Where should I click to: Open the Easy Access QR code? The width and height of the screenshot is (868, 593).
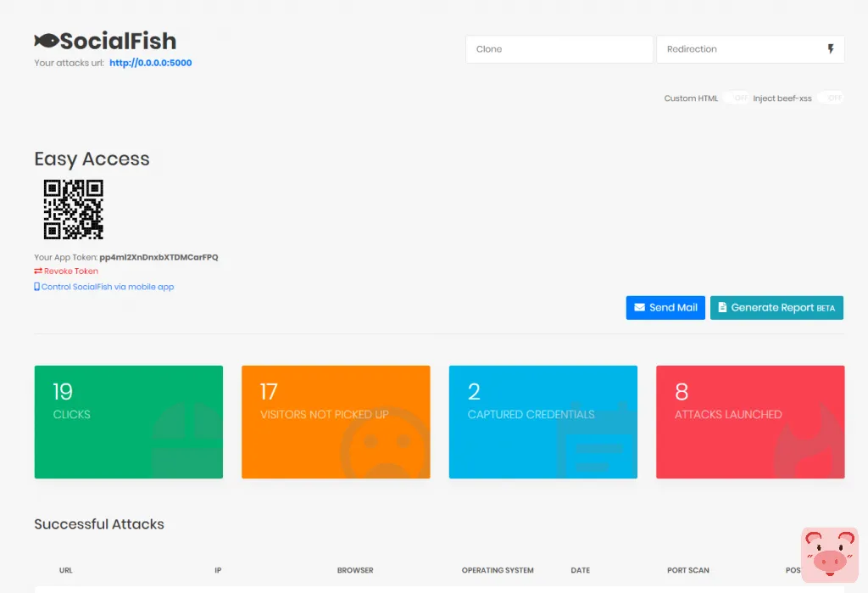click(x=74, y=209)
